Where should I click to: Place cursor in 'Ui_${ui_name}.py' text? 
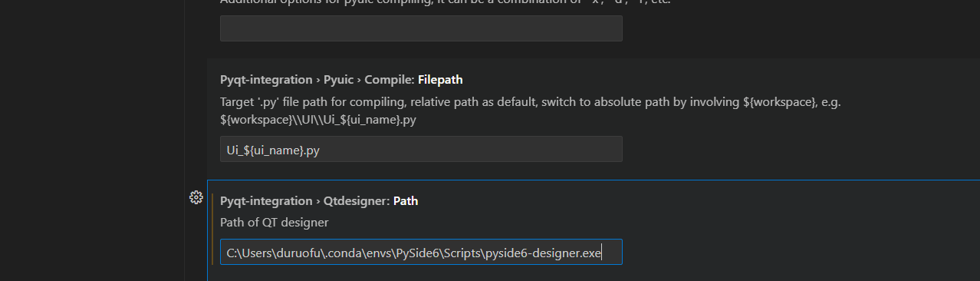point(273,150)
